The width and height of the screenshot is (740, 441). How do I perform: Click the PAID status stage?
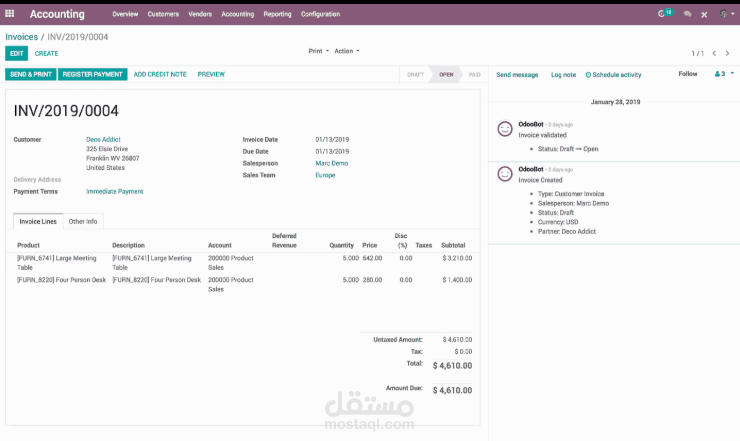pos(474,75)
